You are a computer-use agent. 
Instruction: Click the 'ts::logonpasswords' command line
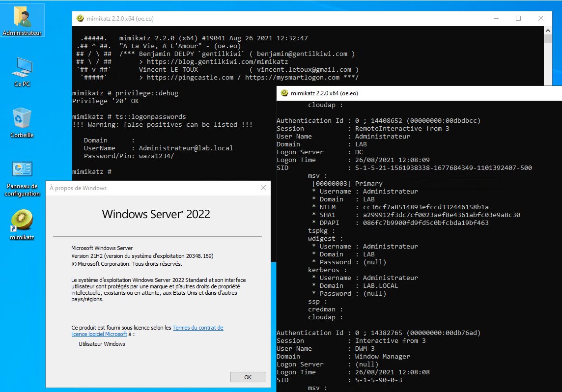coord(129,117)
